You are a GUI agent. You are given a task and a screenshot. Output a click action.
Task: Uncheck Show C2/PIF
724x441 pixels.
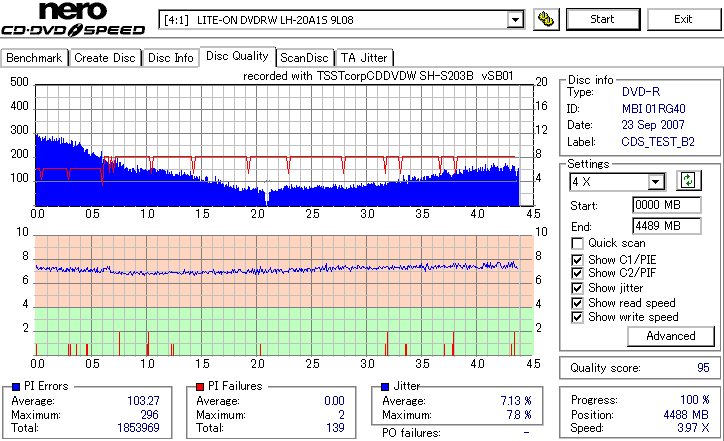577,273
